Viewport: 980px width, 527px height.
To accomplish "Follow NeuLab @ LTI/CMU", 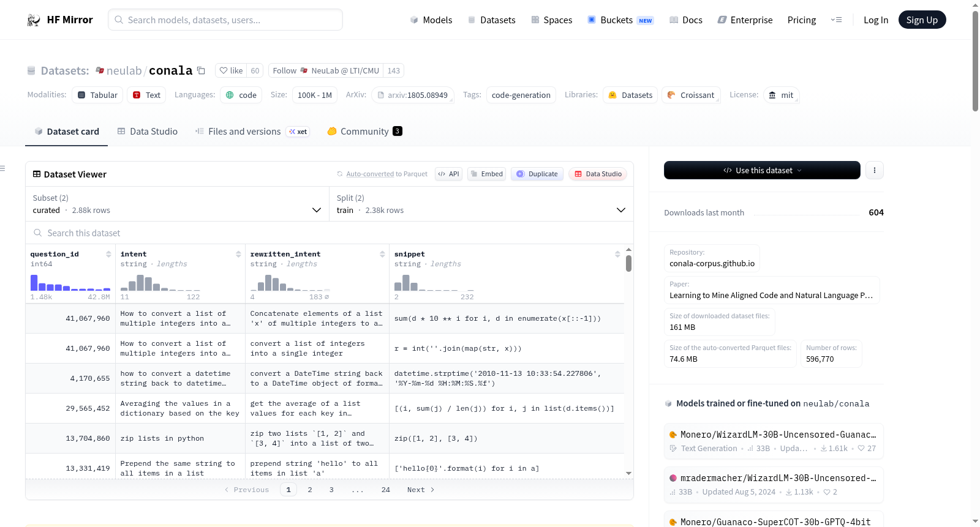I will (326, 71).
